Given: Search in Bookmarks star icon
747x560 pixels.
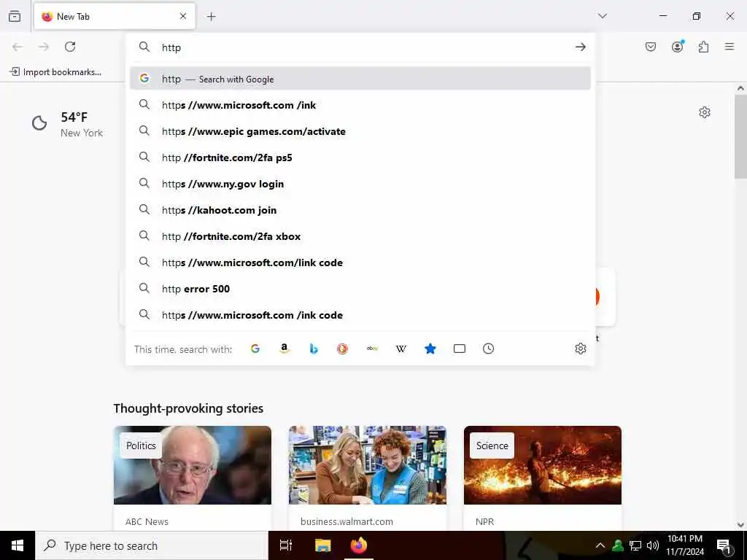Looking at the screenshot, I should click(x=430, y=349).
